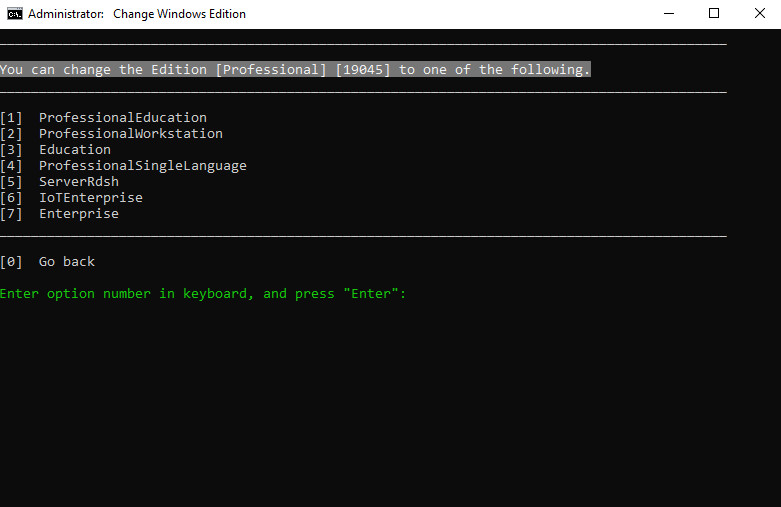Click the ProfessionalEducation option text
Viewport: 781px width, 507px height.
click(x=123, y=118)
